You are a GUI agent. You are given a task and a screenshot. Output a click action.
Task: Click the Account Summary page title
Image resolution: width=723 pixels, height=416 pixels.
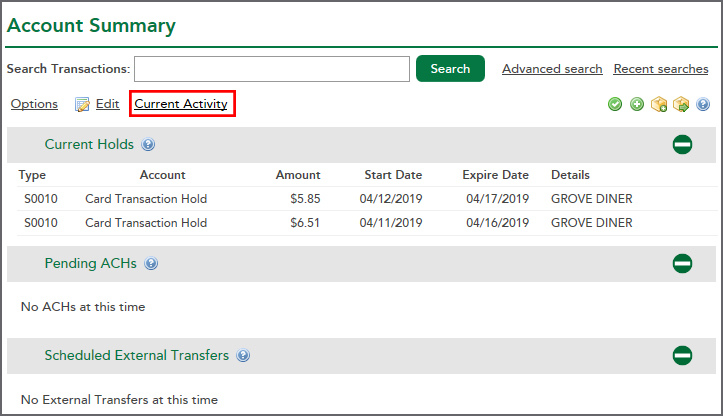(91, 26)
